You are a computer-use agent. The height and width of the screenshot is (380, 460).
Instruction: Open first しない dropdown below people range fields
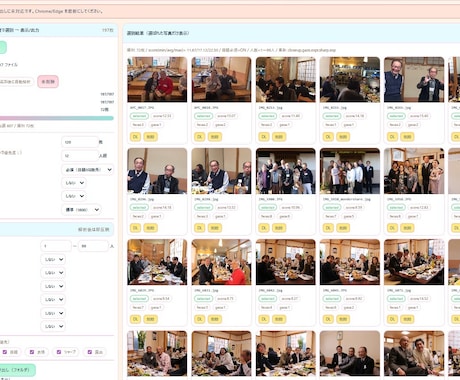[x=53, y=259]
